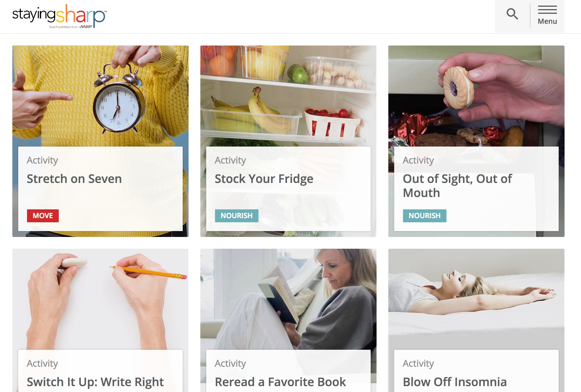Click the hands with pencil and eraser image
Viewport: 581px width, 392px height.
click(100, 299)
